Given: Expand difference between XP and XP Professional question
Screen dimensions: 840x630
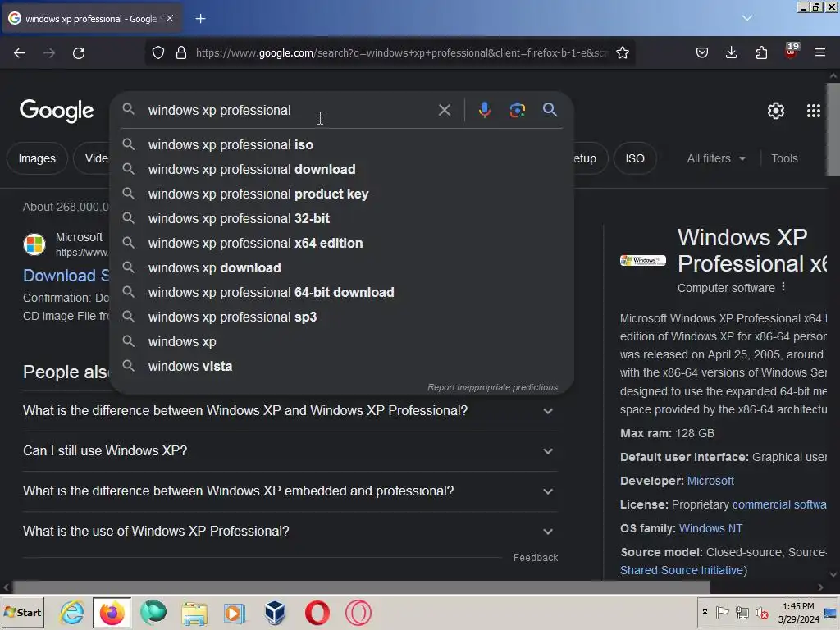Looking at the screenshot, I should click(290, 411).
